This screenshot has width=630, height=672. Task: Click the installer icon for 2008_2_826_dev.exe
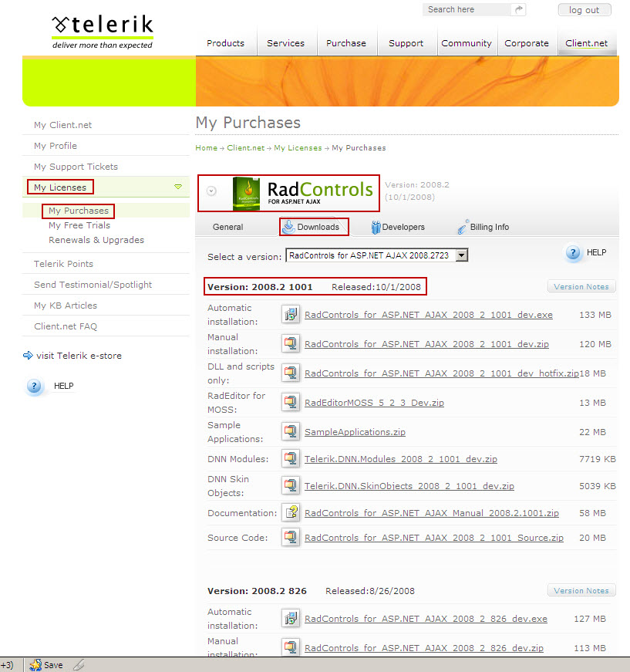coord(291,619)
